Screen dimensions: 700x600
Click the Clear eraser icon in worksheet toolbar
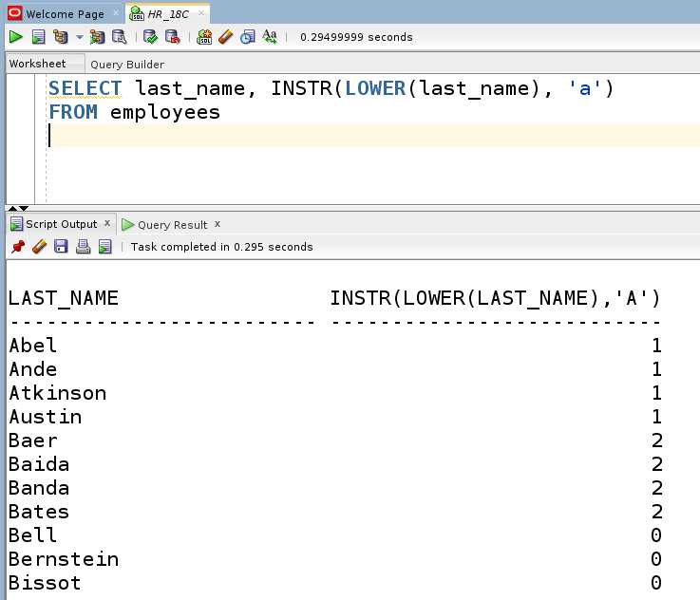(x=226, y=37)
